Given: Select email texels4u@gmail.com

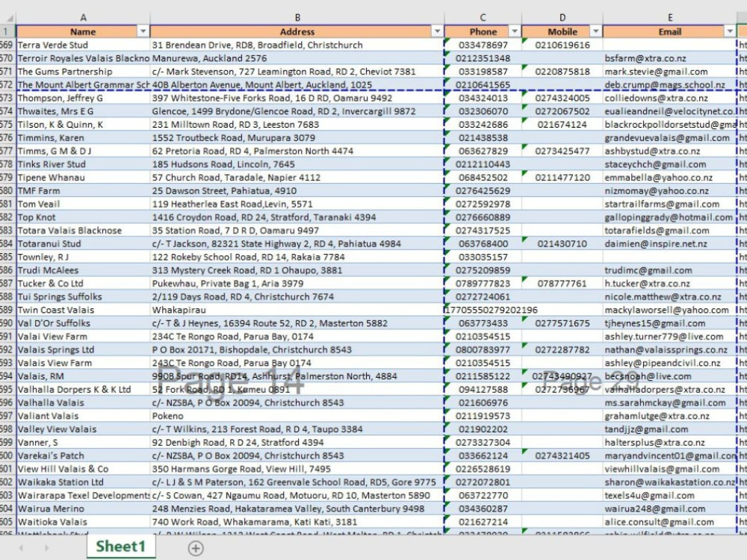Looking at the screenshot, I should pos(669,495).
